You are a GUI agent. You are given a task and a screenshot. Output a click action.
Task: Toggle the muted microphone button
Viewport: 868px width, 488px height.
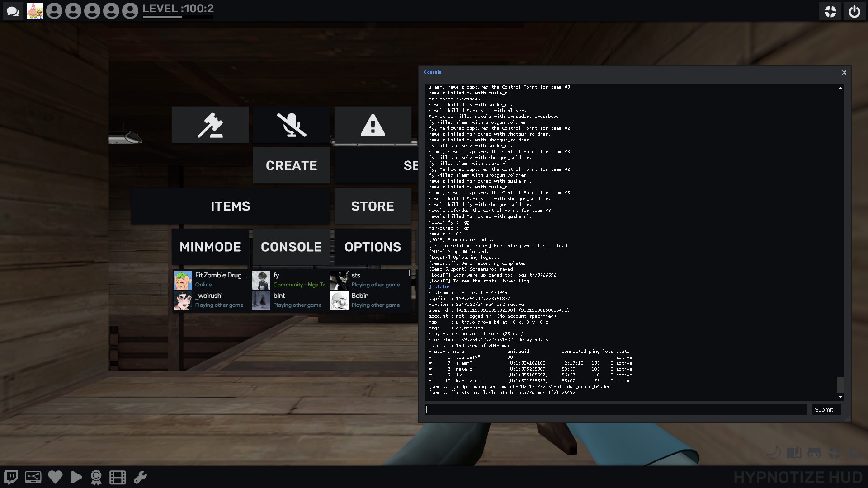291,125
